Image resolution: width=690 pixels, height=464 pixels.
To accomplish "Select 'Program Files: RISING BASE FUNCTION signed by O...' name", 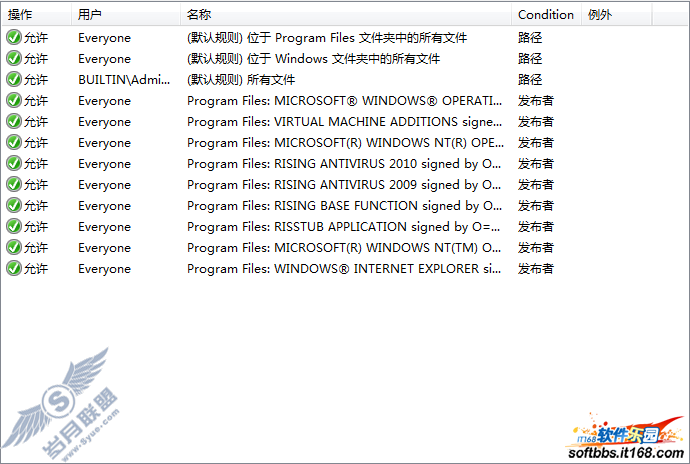I will (344, 206).
